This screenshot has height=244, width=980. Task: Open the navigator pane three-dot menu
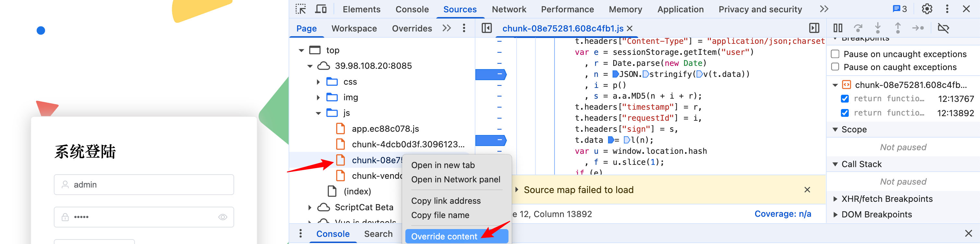tap(464, 28)
